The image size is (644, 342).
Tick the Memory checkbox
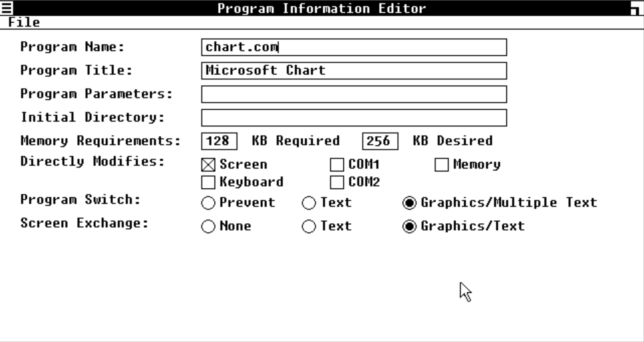[x=441, y=165]
